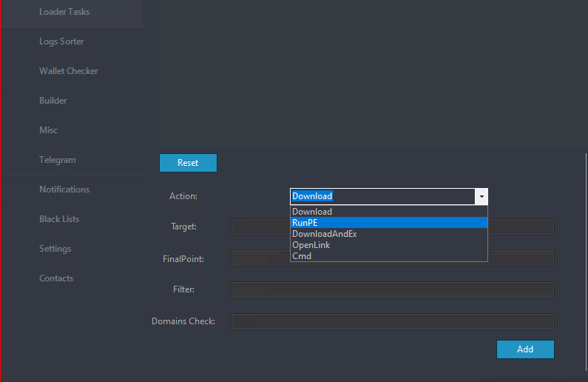Choose Download from the Action list

[389, 212]
